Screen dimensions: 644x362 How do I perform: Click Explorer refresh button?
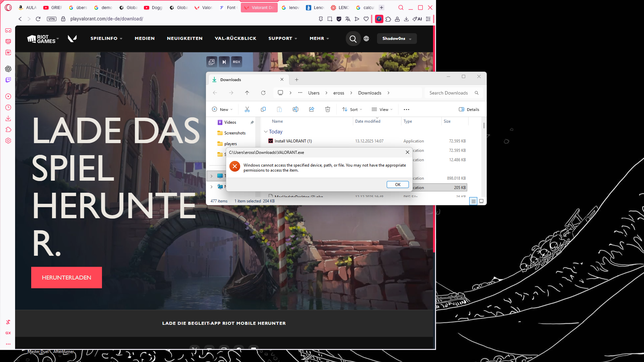263,93
